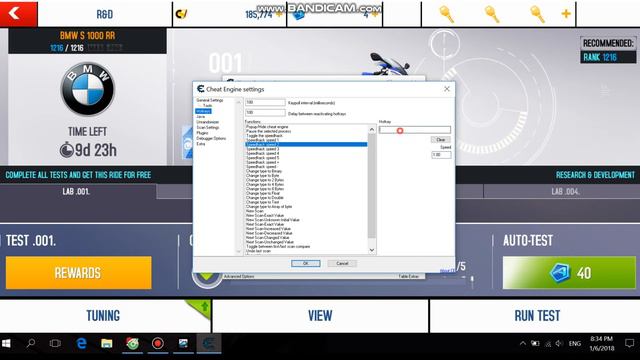Select 'Change type to Double' function
640x360 pixels.
point(264,198)
